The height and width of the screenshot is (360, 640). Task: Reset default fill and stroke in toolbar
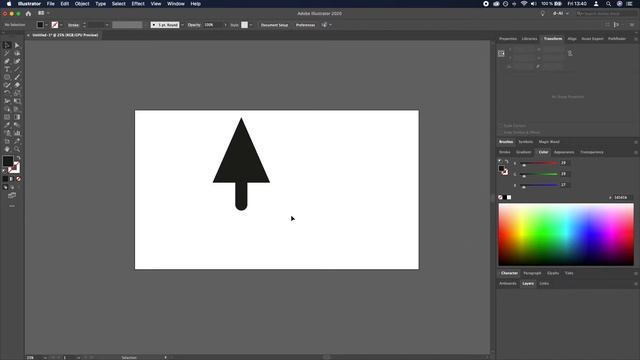(x=4, y=171)
